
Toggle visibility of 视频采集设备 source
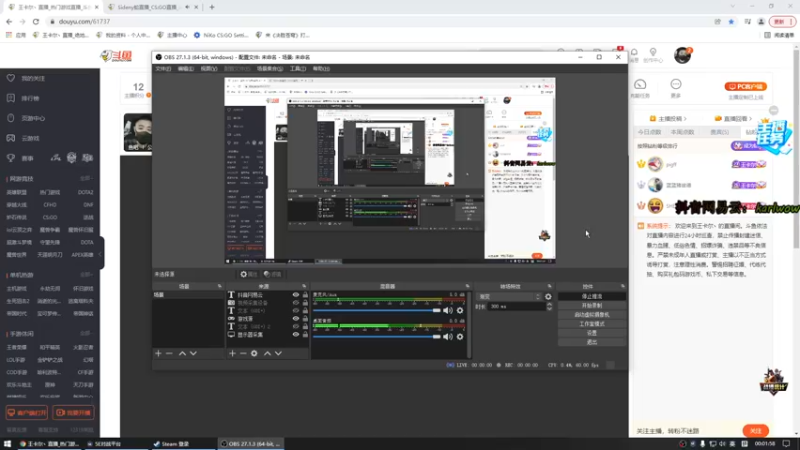[x=295, y=303]
